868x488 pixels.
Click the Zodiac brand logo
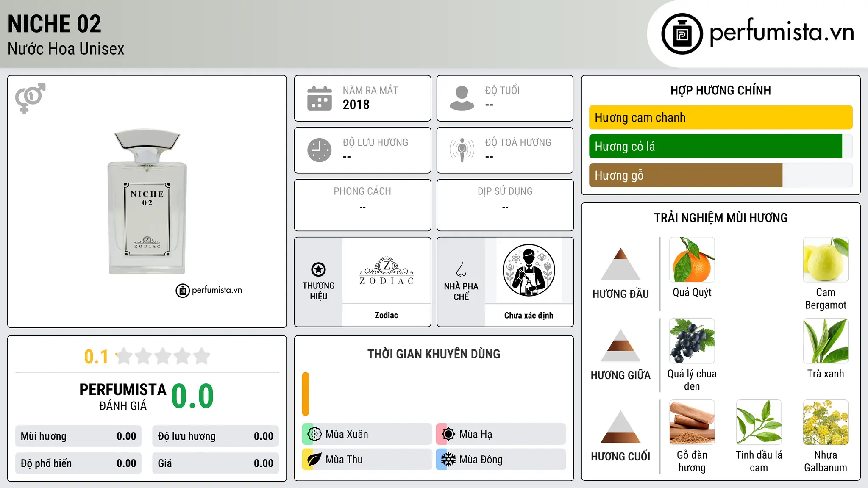point(386,271)
